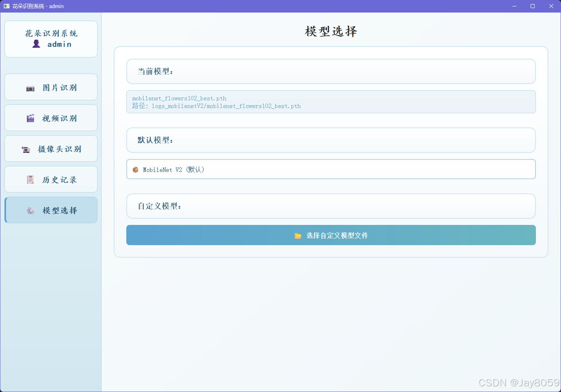Click the 默认模型 label
561x392 pixels.
156,140
